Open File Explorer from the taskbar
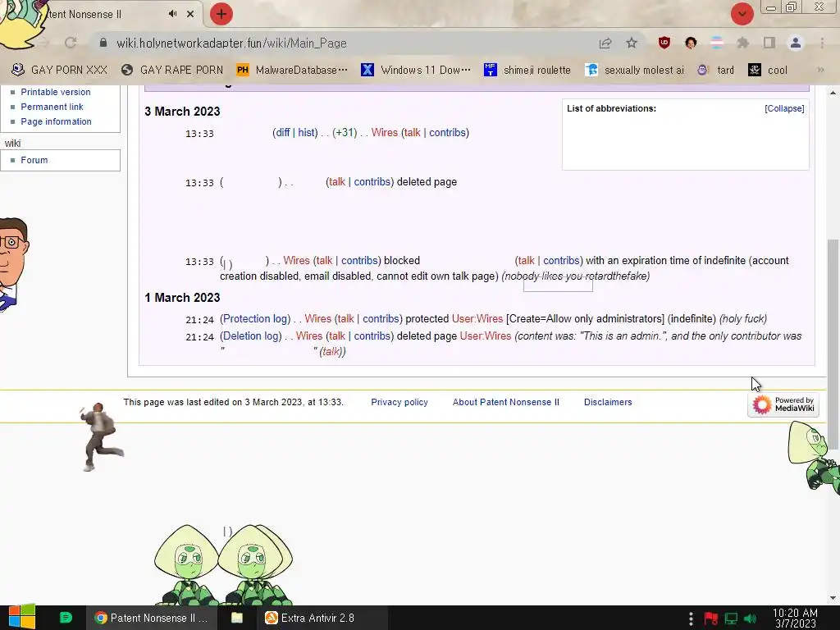 point(237,618)
